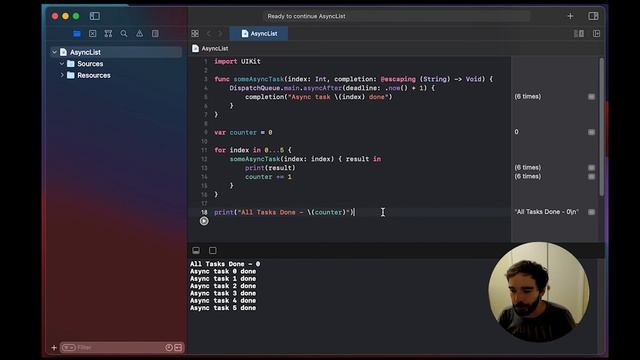
Task: Click the filter options icon in Filter field
Action: (x=69, y=347)
